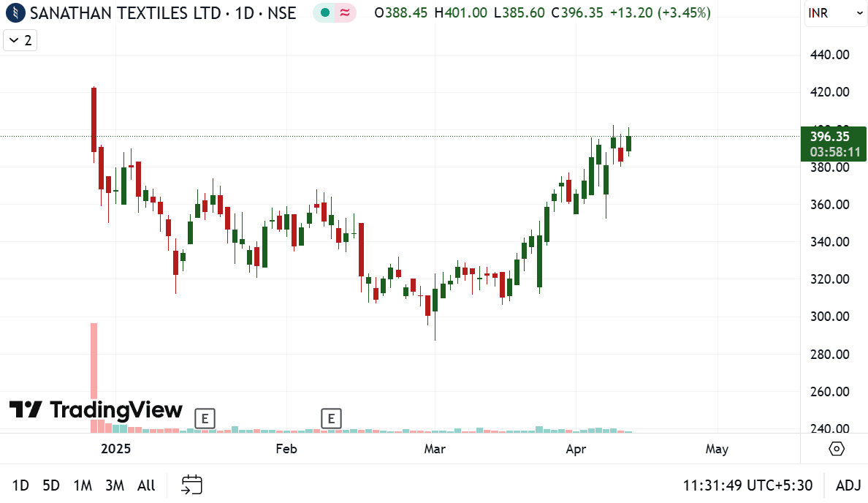Open the INR currency dropdown
868x503 pixels.
(x=835, y=12)
